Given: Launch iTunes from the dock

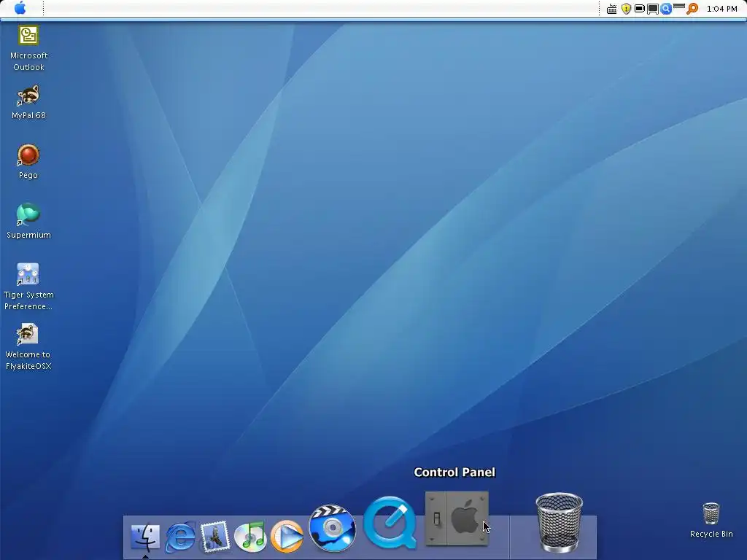Looking at the screenshot, I should [251, 537].
